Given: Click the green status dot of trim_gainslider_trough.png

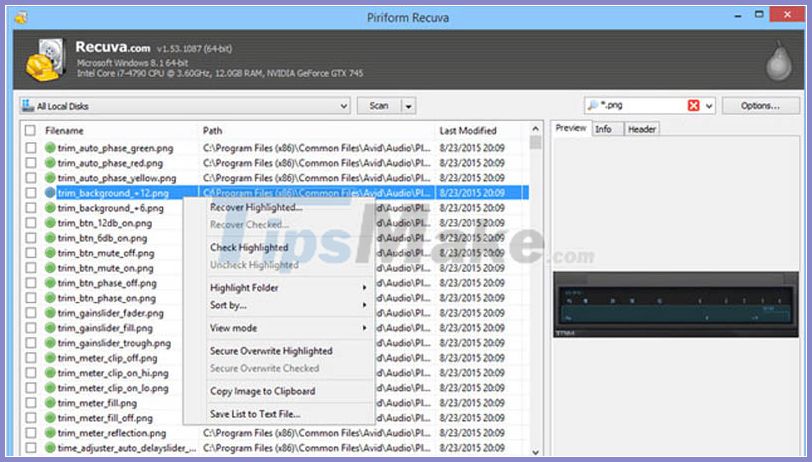Looking at the screenshot, I should point(50,343).
